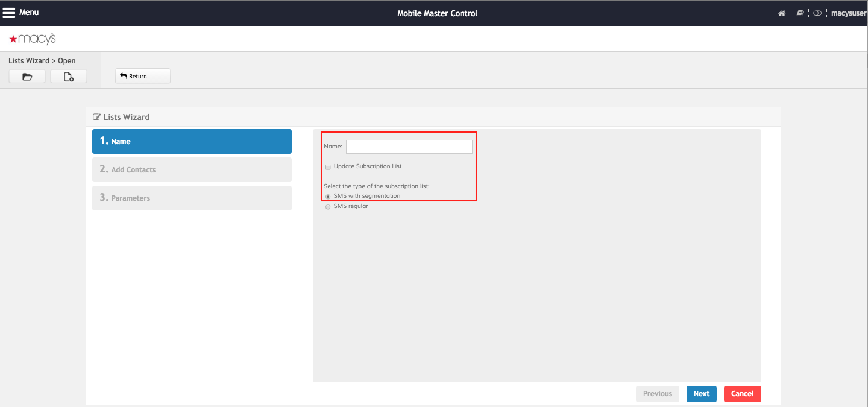Switch to step 1 Name
Screen dimensions: 868x407
coord(192,141)
